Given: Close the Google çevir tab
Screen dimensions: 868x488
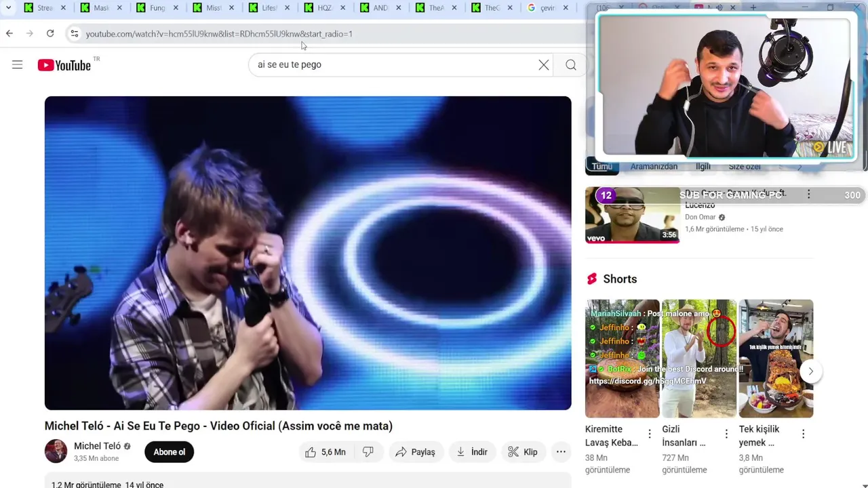Looking at the screenshot, I should point(566,8).
